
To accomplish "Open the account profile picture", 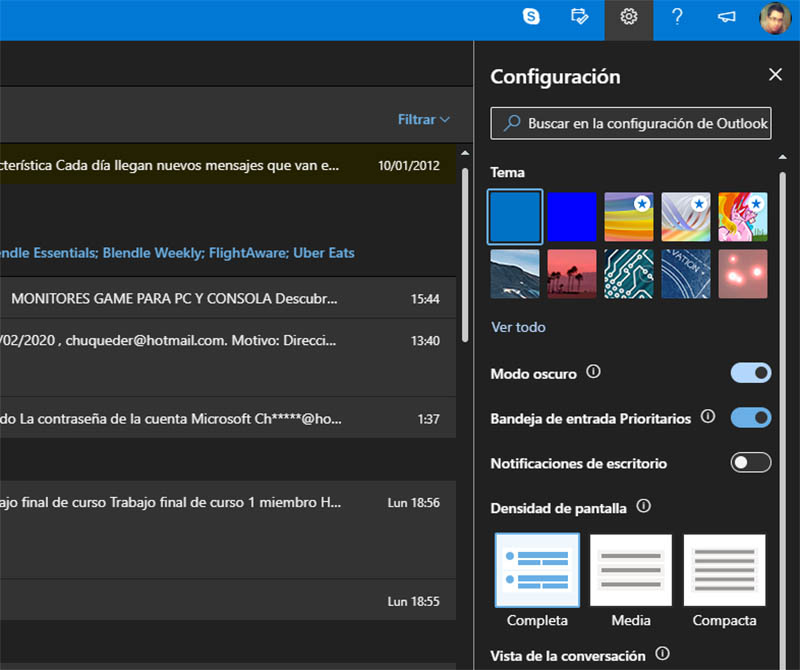I will coord(774,18).
